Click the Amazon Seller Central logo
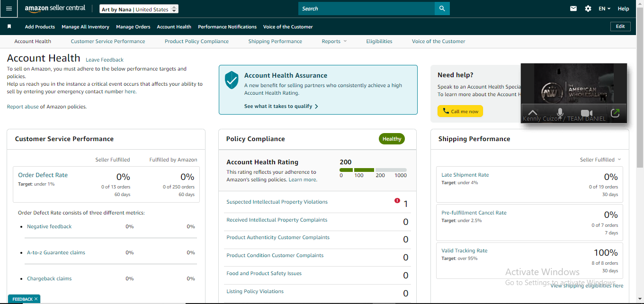Screen dimensions: 644x304 (x=55, y=9)
